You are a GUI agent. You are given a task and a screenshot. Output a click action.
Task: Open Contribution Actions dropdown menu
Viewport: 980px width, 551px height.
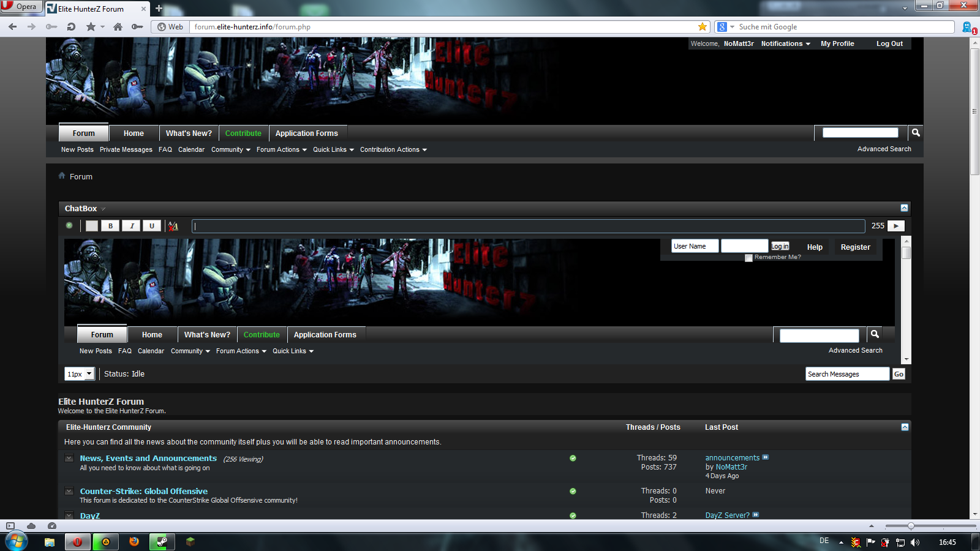pyautogui.click(x=393, y=150)
